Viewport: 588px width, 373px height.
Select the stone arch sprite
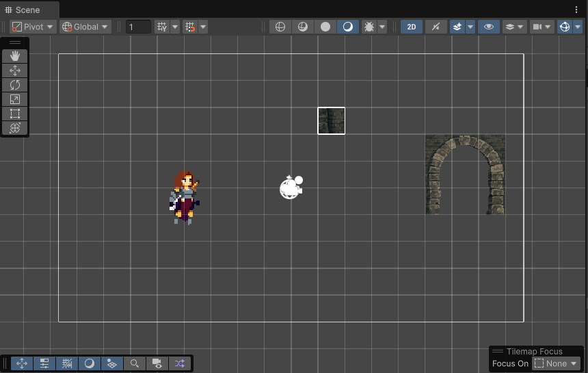coord(465,175)
